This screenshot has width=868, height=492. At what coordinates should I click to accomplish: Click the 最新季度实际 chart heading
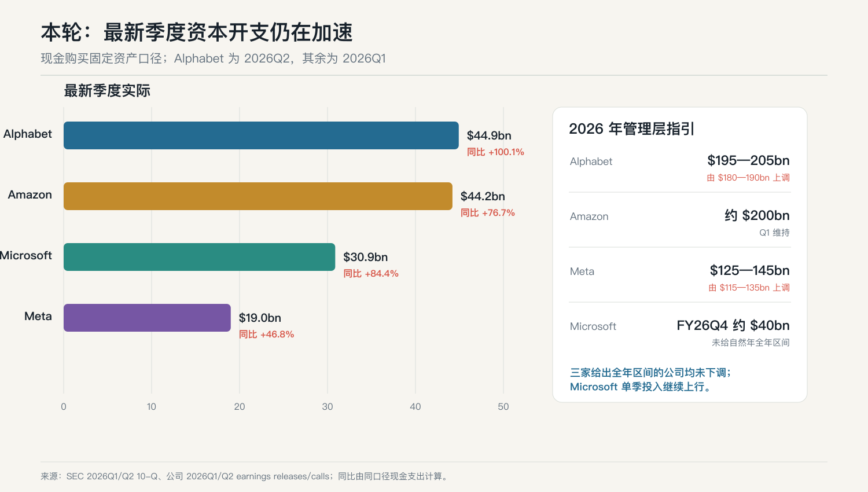pos(107,91)
